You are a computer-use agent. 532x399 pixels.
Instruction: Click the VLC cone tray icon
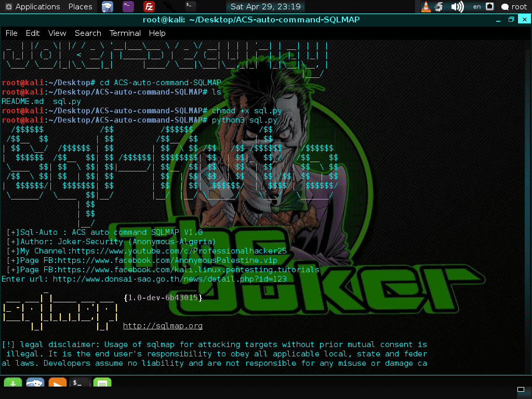(x=425, y=7)
